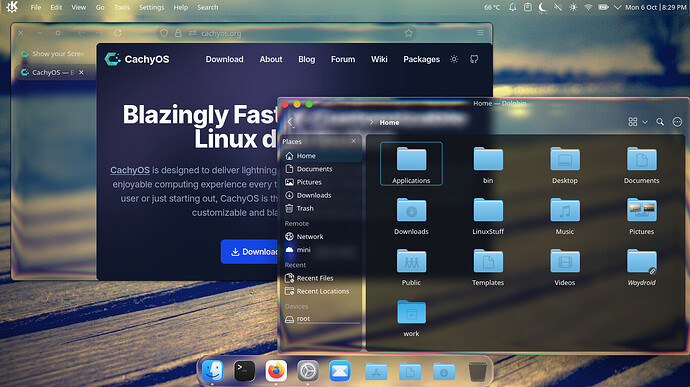Select Home in Places sidebar
The width and height of the screenshot is (690, 387).
321,156
